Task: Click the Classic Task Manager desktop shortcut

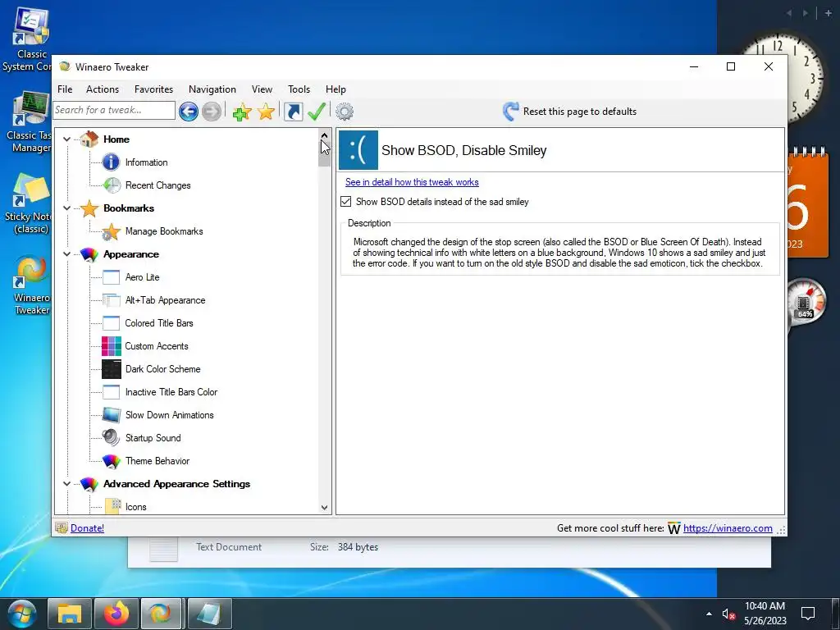Action: point(30,122)
